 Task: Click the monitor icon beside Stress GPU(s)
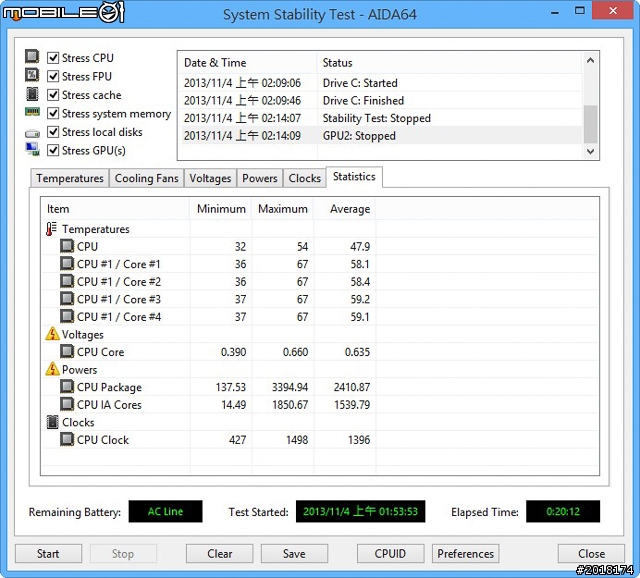pos(32,149)
